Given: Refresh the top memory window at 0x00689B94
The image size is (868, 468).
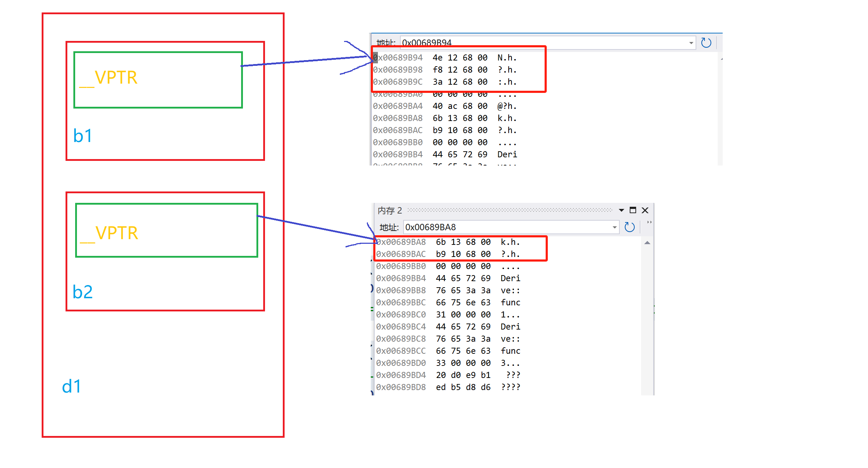Looking at the screenshot, I should click(x=706, y=43).
